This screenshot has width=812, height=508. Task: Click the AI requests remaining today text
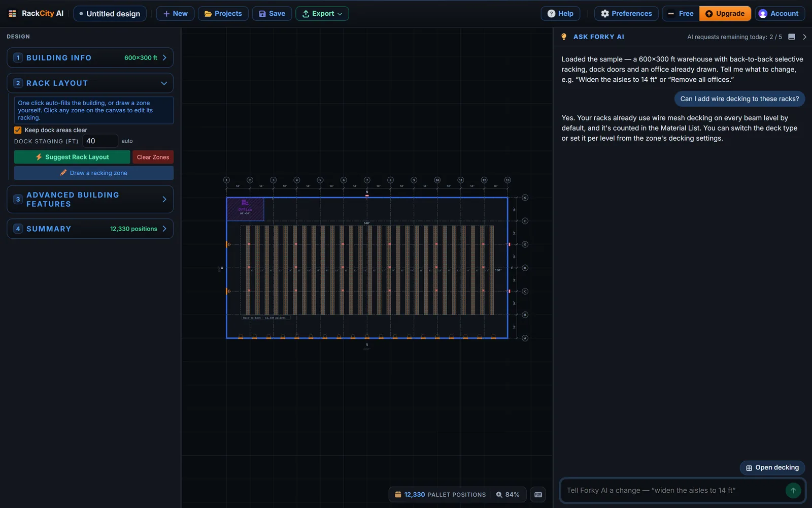734,37
